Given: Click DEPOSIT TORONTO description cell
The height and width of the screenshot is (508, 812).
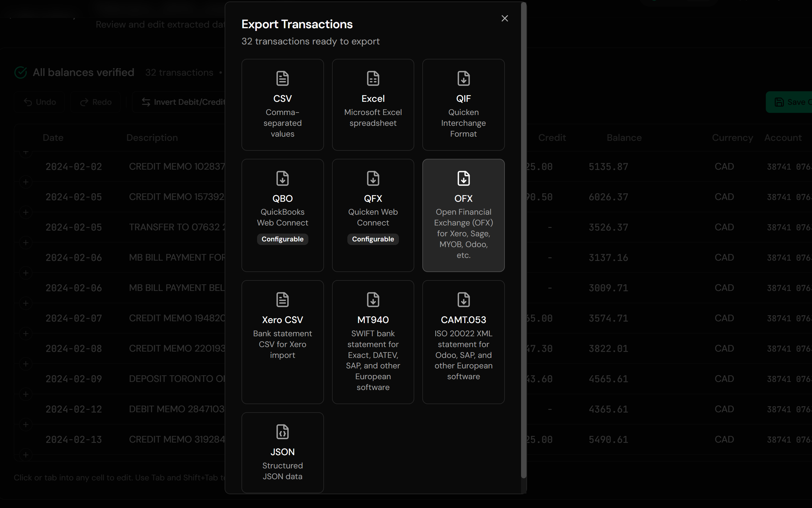Looking at the screenshot, I should point(177,379).
